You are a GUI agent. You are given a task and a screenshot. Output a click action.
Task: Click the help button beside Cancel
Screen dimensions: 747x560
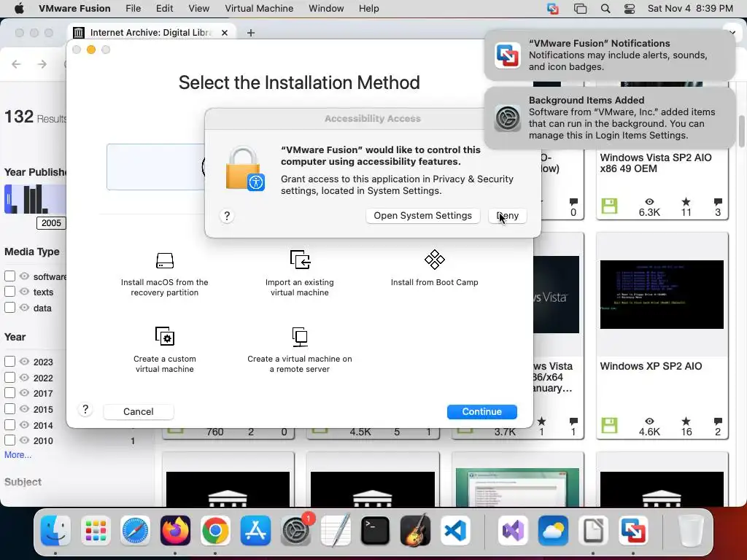pos(85,410)
